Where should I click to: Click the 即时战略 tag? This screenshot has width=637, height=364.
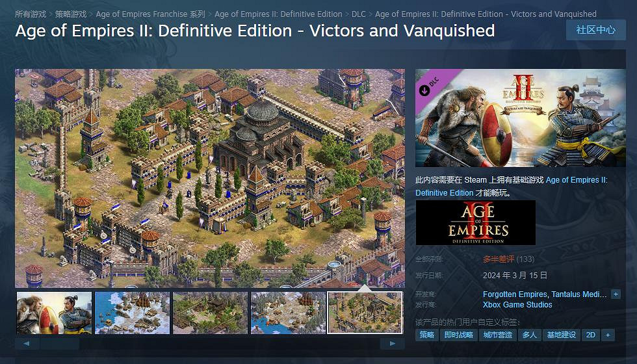point(459,335)
